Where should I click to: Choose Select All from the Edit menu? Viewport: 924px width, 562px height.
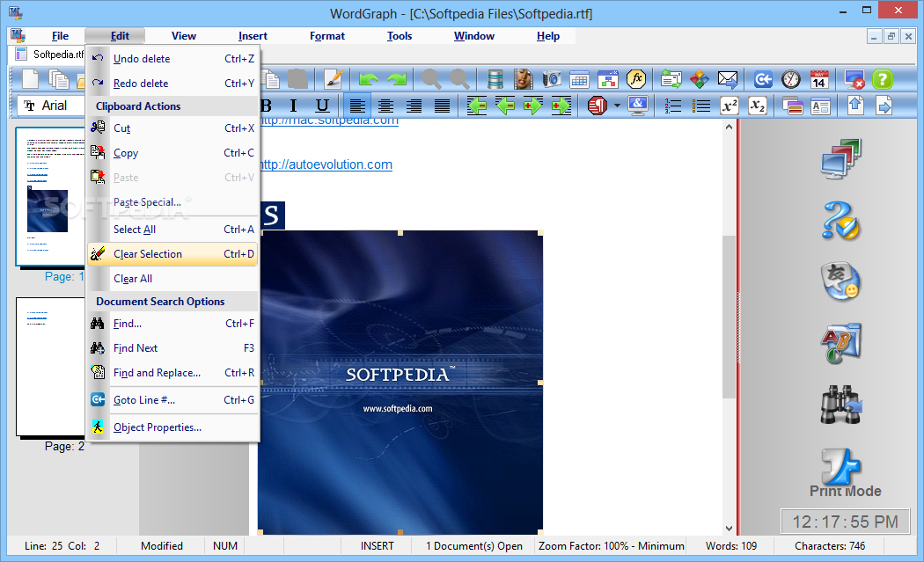pyautogui.click(x=172, y=230)
